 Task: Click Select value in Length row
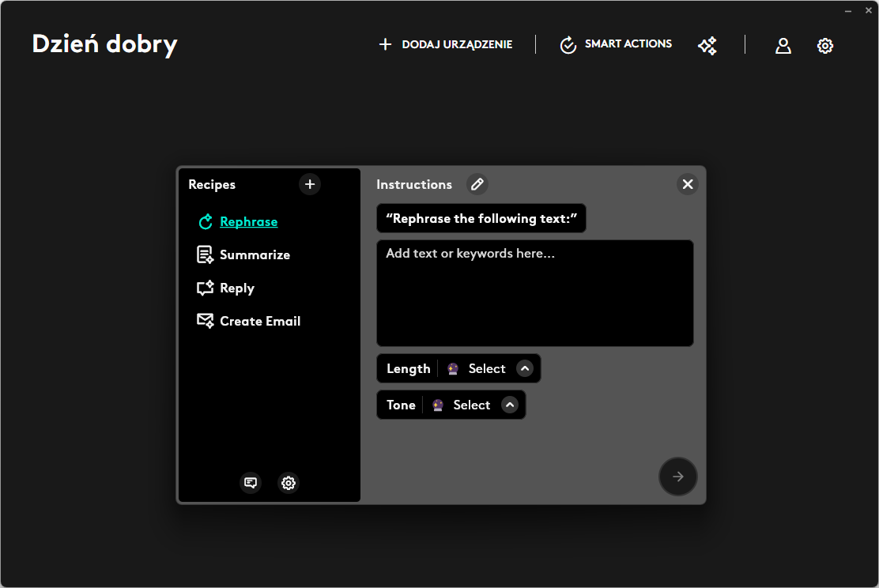487,368
